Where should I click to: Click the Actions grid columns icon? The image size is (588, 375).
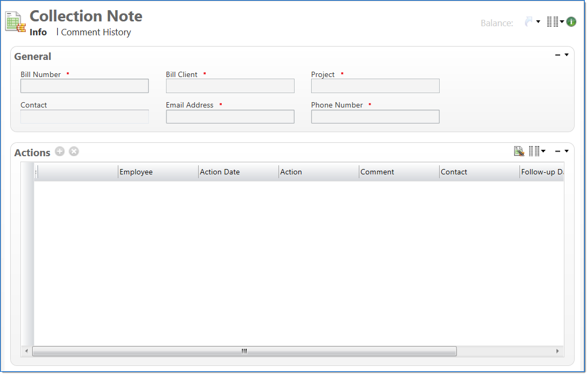pyautogui.click(x=534, y=151)
